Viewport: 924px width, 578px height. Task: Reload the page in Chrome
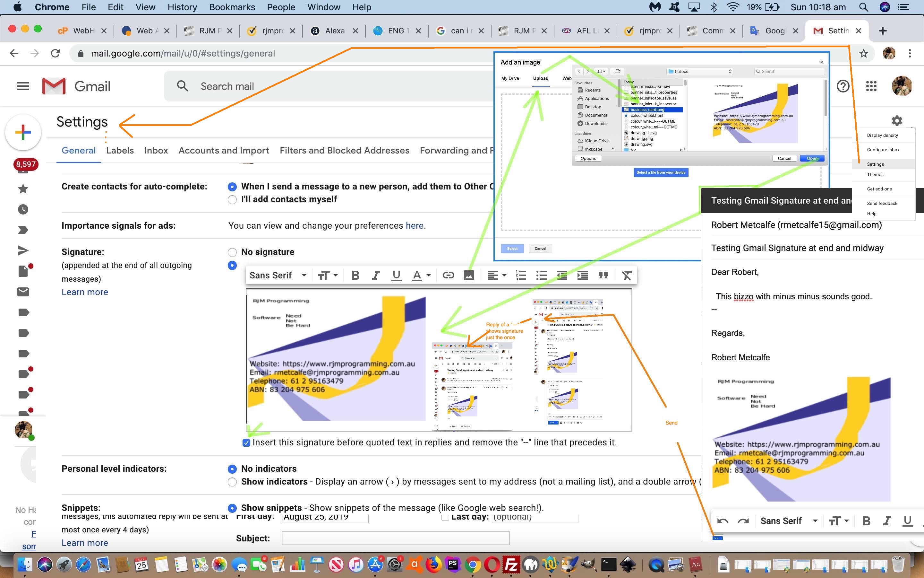click(56, 54)
